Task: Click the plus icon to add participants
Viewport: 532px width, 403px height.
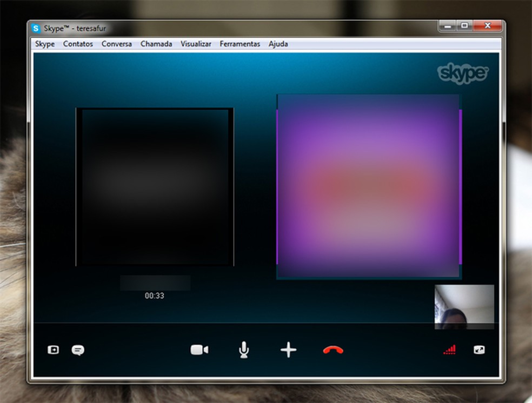Action: tap(288, 350)
